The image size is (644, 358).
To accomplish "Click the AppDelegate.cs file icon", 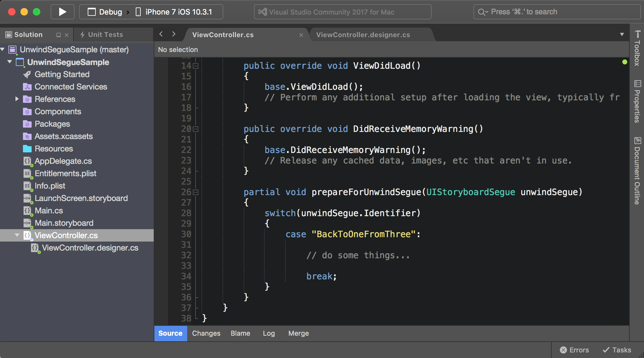I will click(28, 161).
